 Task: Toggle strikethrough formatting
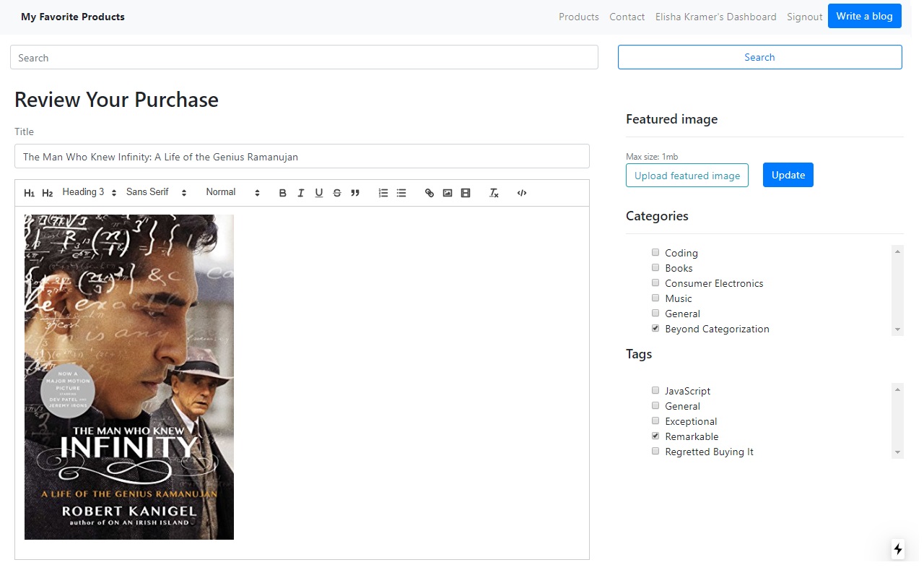(x=337, y=193)
